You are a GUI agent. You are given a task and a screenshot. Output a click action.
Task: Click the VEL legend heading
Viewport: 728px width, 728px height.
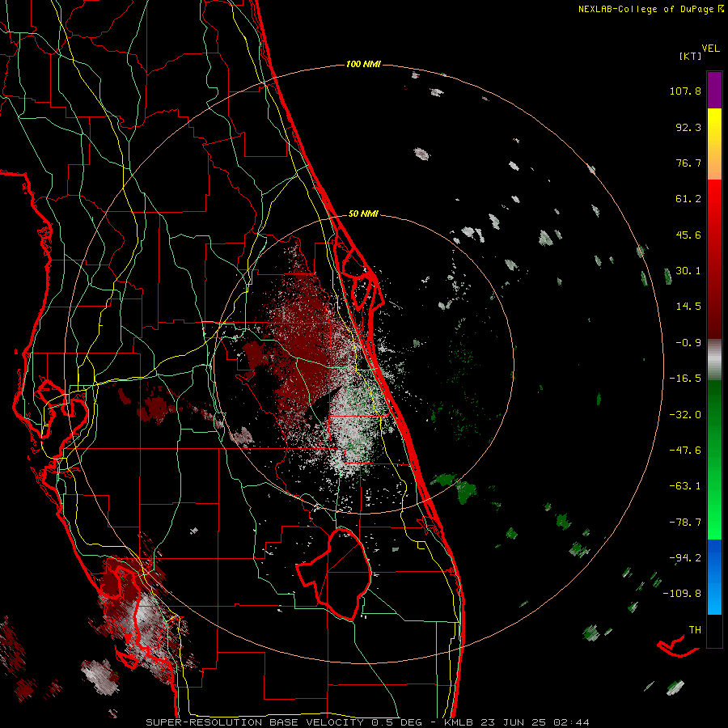coord(710,49)
